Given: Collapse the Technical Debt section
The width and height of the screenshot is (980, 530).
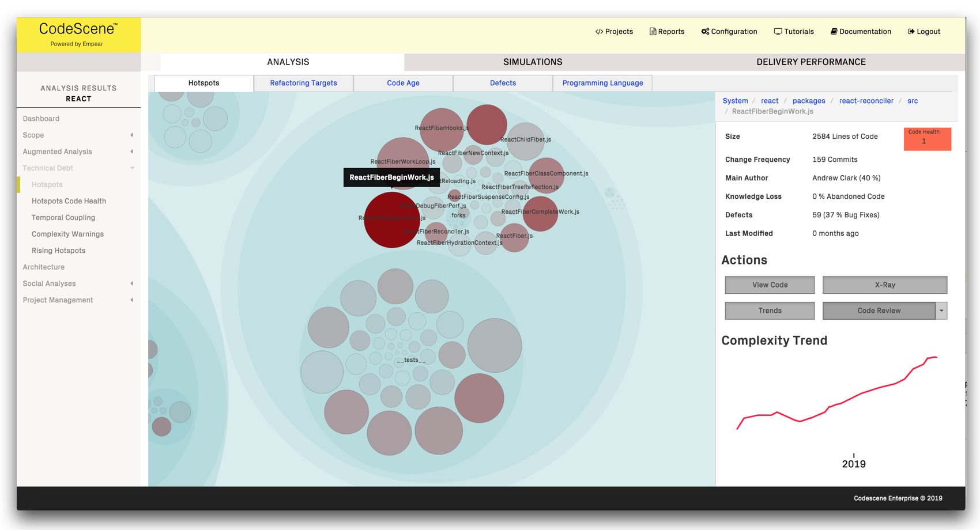Looking at the screenshot, I should point(132,168).
